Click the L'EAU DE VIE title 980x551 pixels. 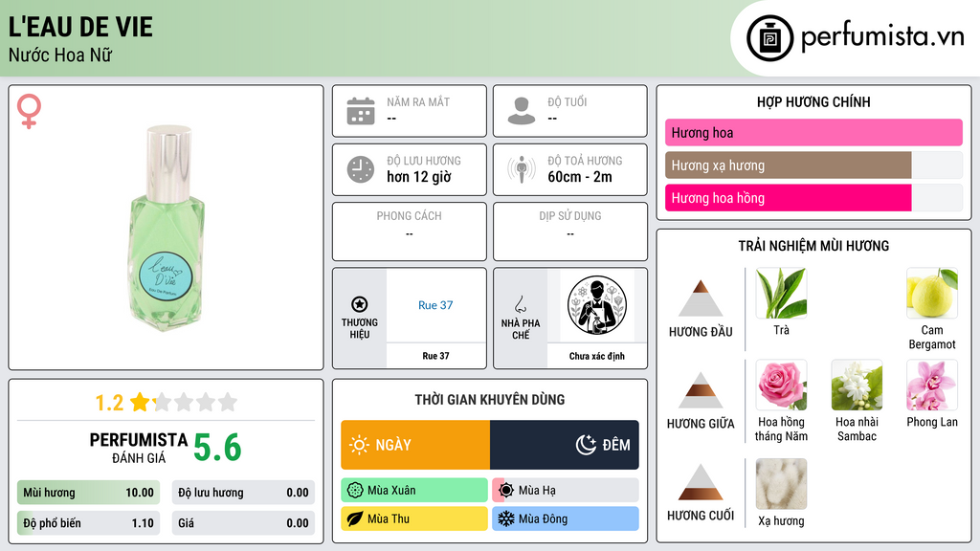(x=80, y=27)
